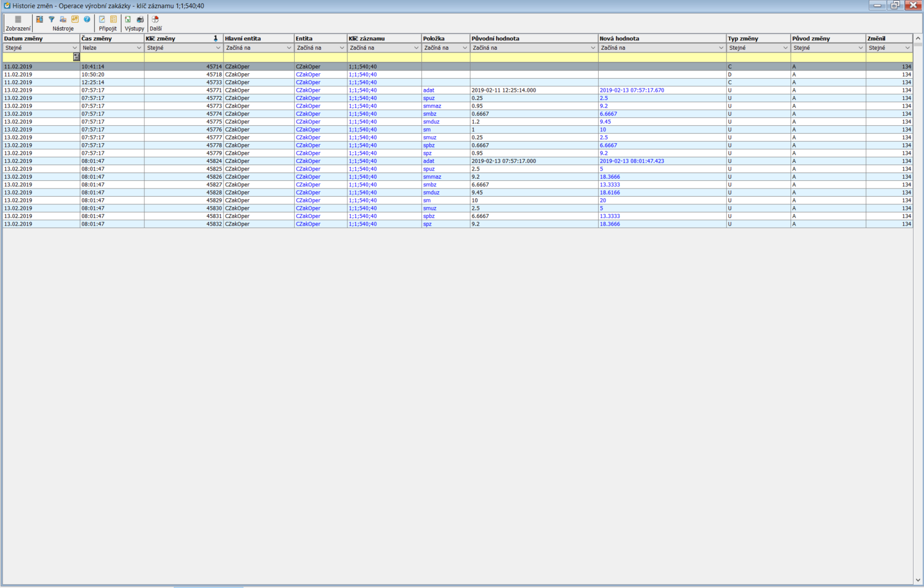Open the Typ změny filter condition dropdown
Image resolution: width=924 pixels, height=588 pixels.
785,48
